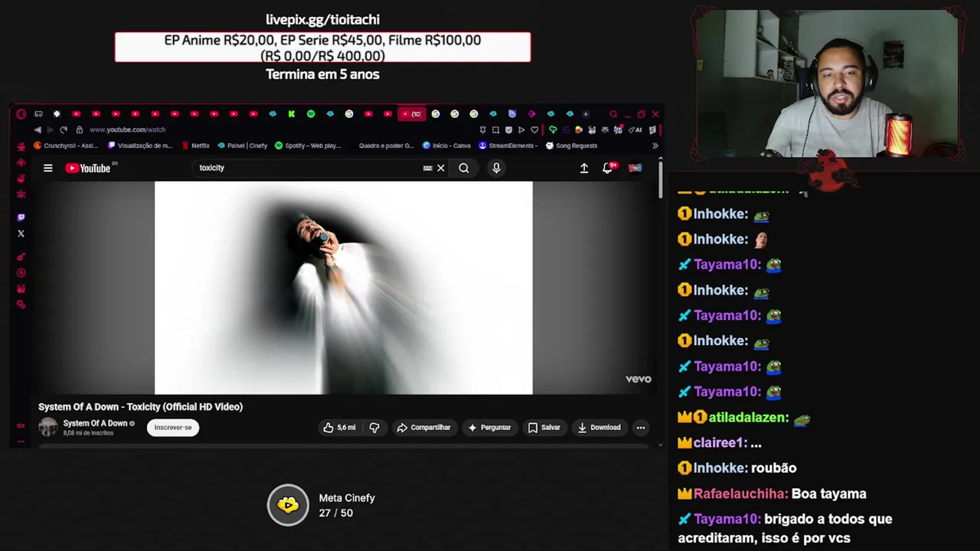The width and height of the screenshot is (980, 551).
Task: Open a new browser tab with plus
Action: [586, 114]
